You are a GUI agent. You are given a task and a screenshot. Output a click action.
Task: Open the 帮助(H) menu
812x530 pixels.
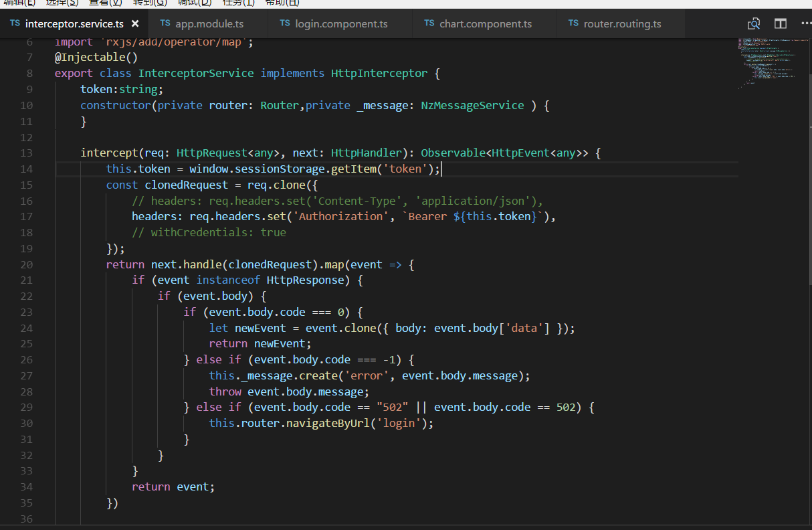pos(282,3)
